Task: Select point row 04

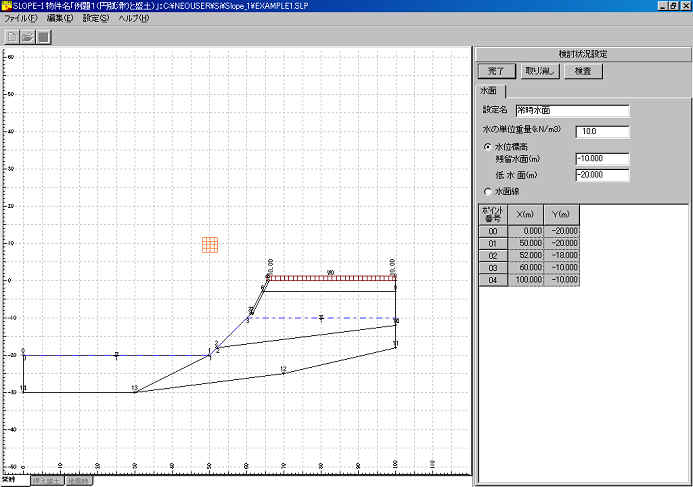Action: [493, 280]
